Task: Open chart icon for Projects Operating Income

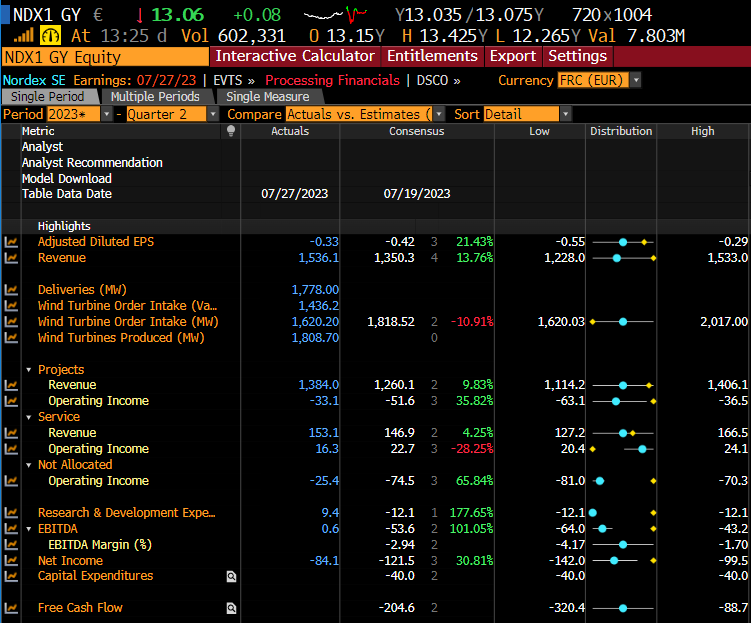Action: click(x=11, y=401)
